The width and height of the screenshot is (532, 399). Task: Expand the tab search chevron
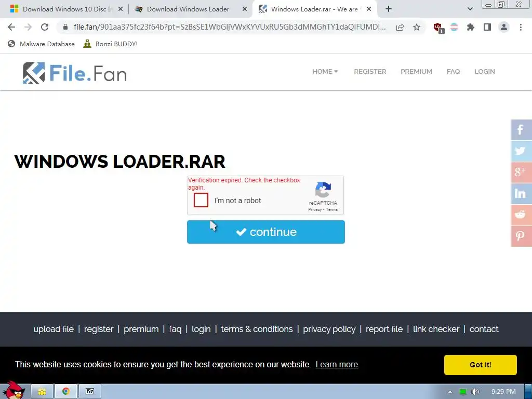coord(470,9)
